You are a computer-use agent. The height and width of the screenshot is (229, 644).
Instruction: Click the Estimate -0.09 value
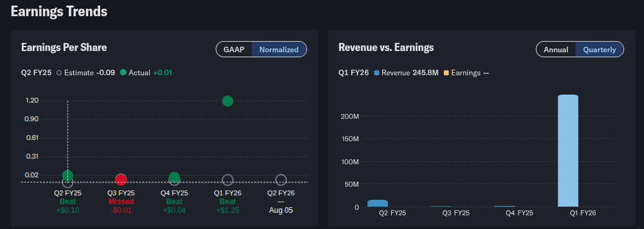(106, 73)
